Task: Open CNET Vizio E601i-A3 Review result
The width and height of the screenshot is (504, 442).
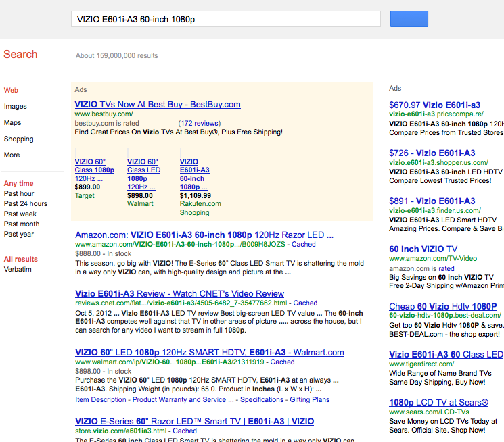Action: coord(180,293)
